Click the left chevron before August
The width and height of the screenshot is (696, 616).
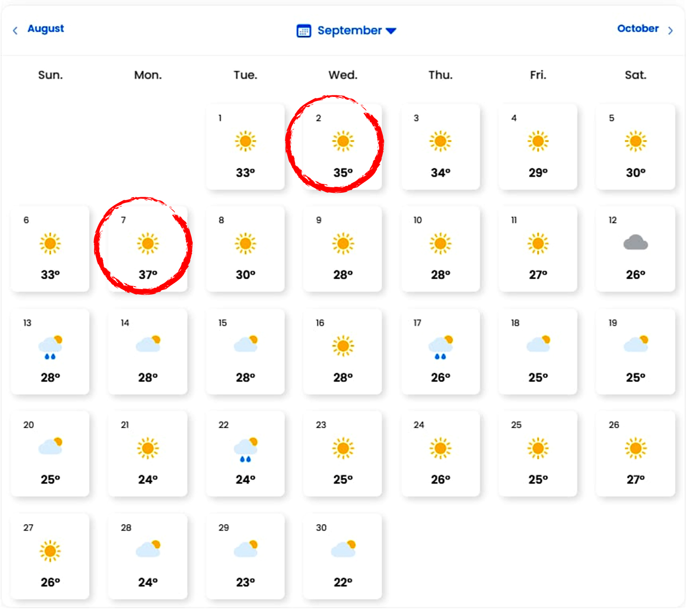click(15, 31)
